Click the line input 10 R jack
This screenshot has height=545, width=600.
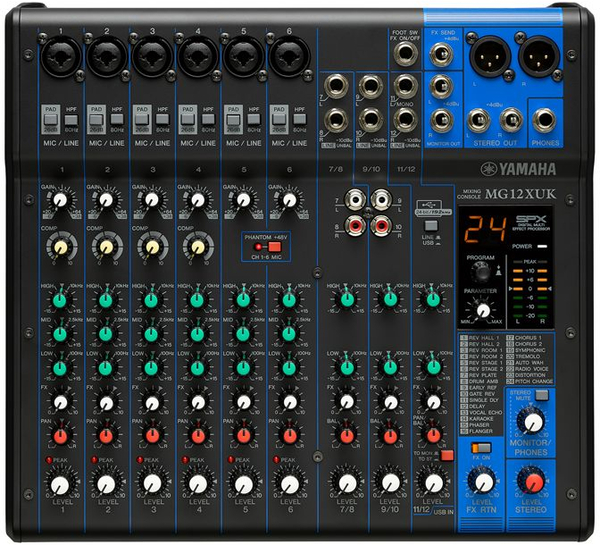(x=370, y=120)
